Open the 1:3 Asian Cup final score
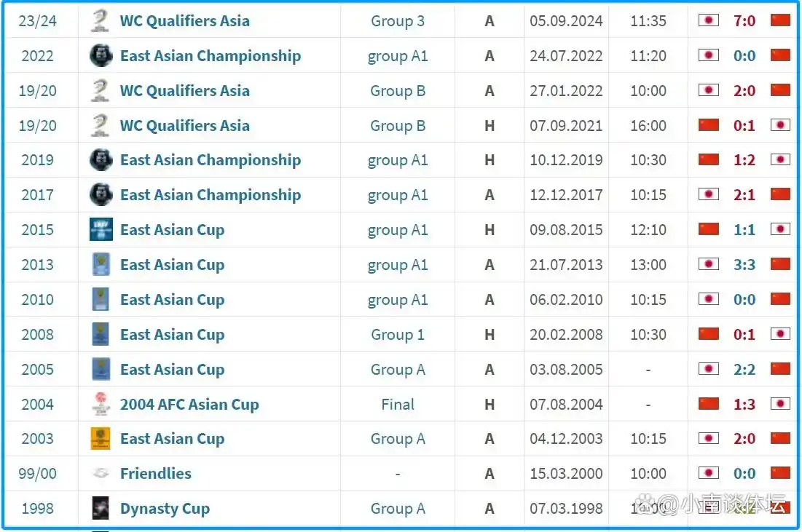This screenshot has height=532, width=802. (744, 404)
